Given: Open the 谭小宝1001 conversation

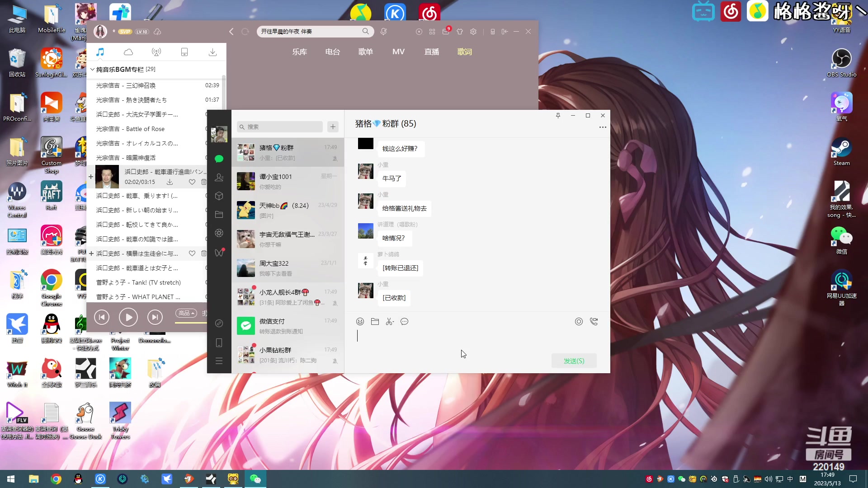Looking at the screenshot, I should (x=288, y=181).
